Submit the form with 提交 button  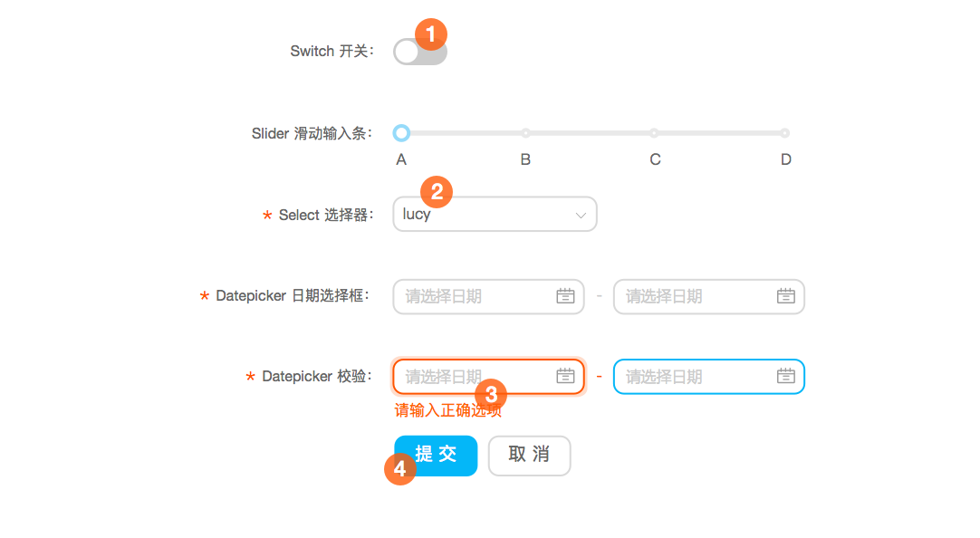[436, 456]
